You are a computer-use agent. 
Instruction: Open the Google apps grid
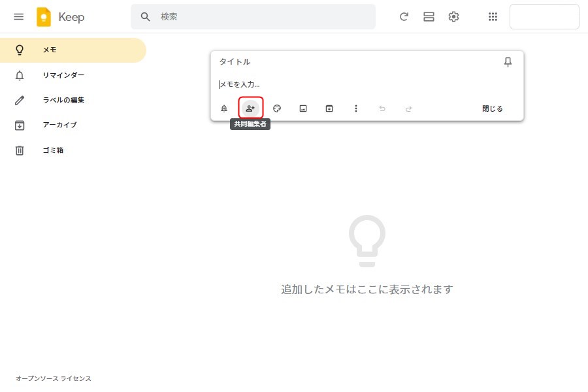493,17
